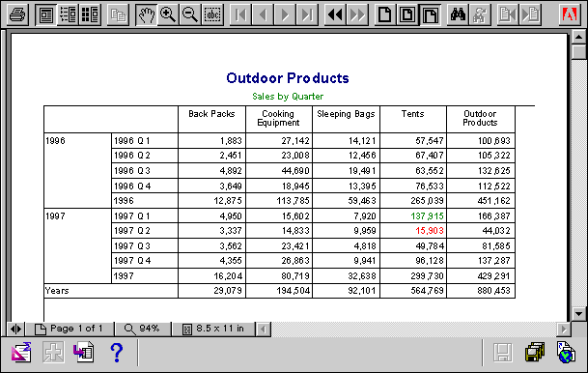Go to the last page
This screenshot has height=373, width=588.
click(x=307, y=15)
